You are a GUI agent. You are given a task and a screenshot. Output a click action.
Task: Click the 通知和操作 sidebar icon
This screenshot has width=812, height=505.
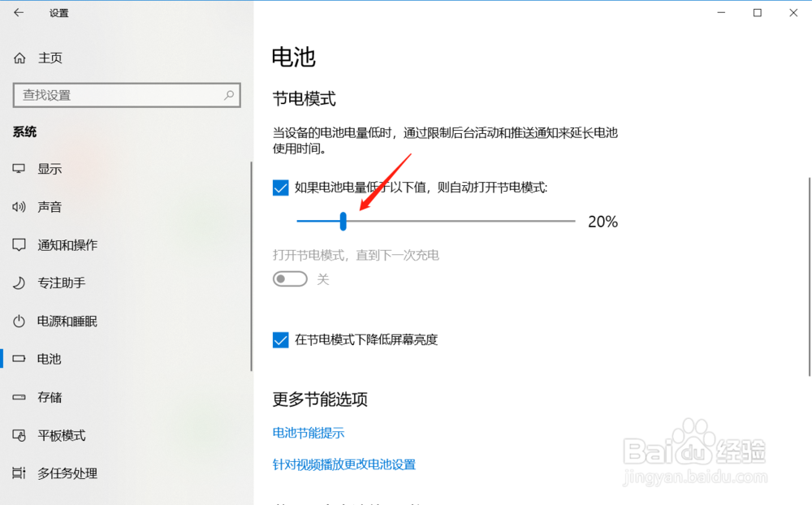click(19, 244)
